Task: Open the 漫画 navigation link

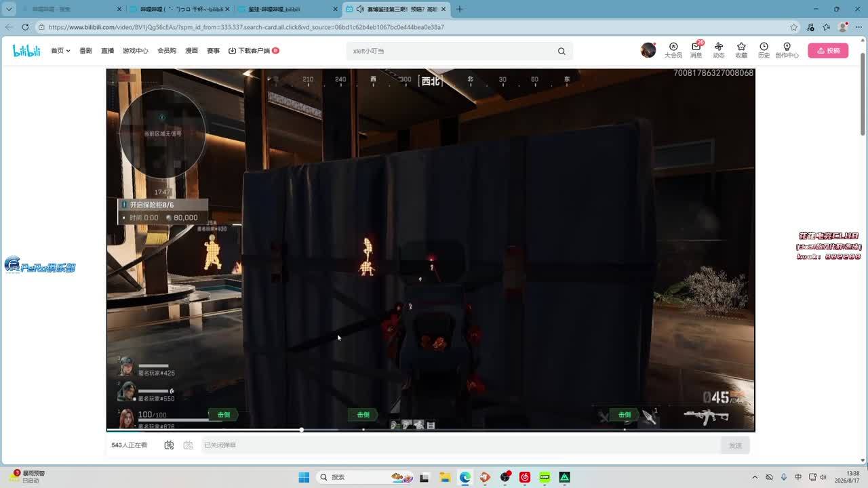Action: coord(191,51)
